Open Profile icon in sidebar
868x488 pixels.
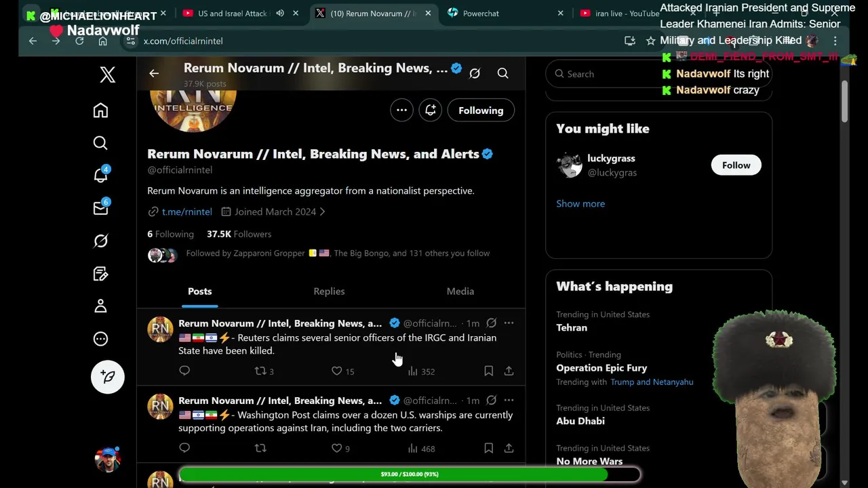pyautogui.click(x=100, y=306)
